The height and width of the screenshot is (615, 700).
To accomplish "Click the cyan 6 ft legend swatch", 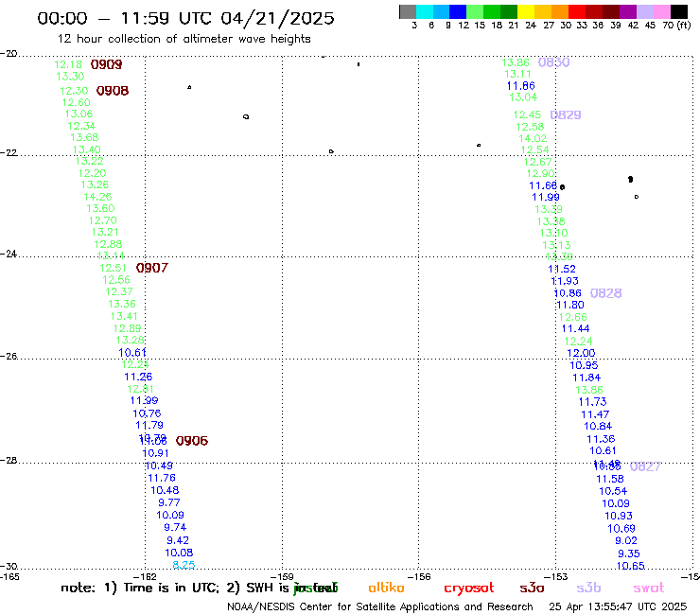I will (425, 11).
